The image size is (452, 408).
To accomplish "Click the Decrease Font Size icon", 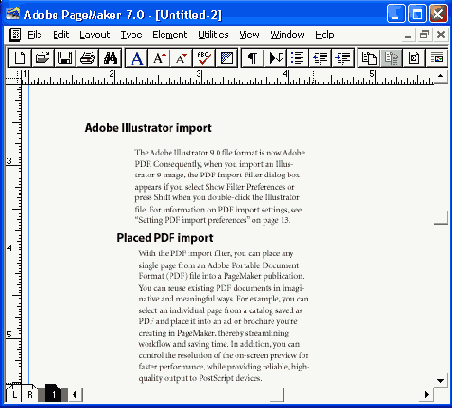I will 181,58.
